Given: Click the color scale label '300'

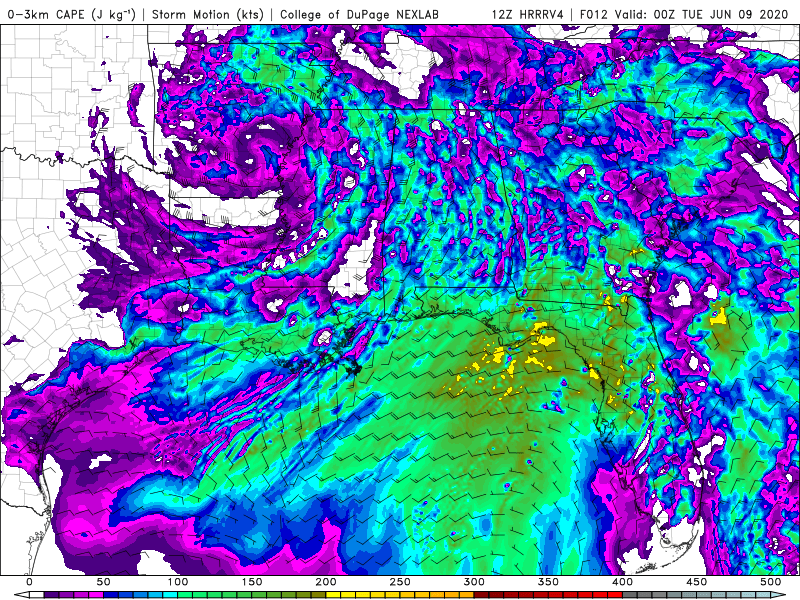Looking at the screenshot, I should pyautogui.click(x=474, y=582).
